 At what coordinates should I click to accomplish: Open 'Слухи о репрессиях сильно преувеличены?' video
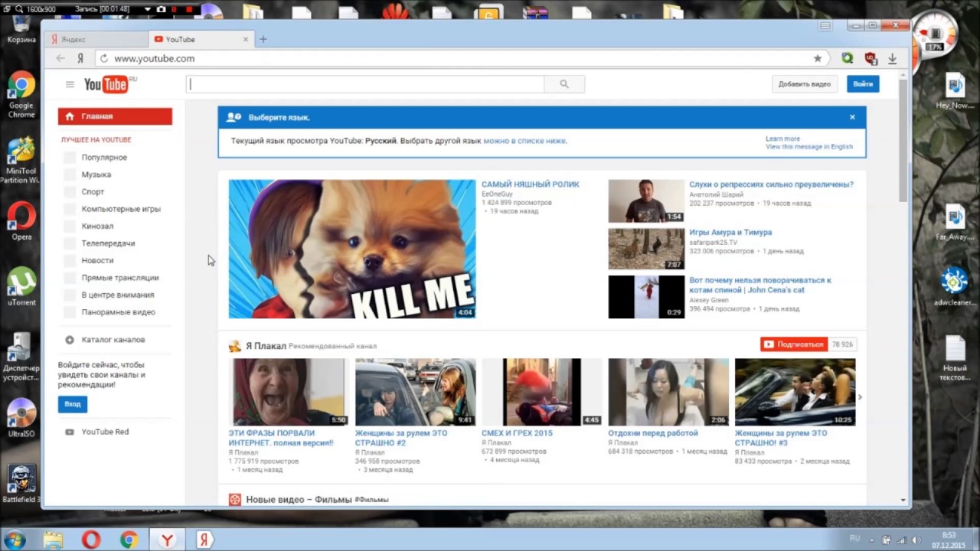click(771, 184)
